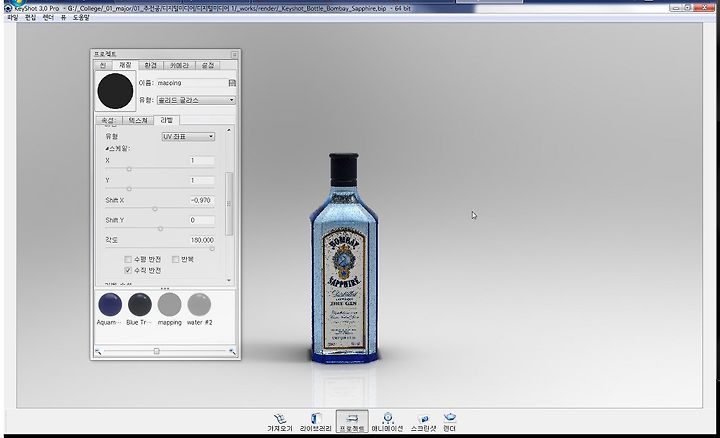
Task: Click the Shift Y value 0 field
Action: click(202, 220)
